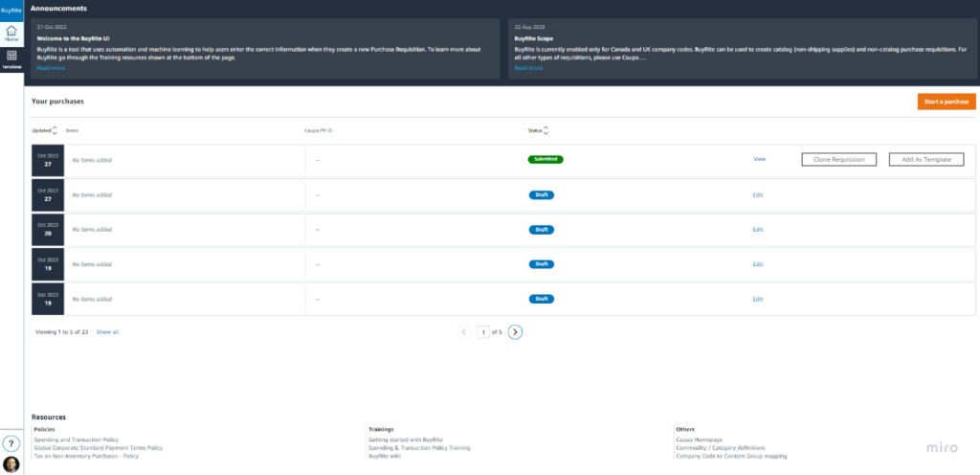
Task: Click the page number input field
Action: click(x=484, y=332)
